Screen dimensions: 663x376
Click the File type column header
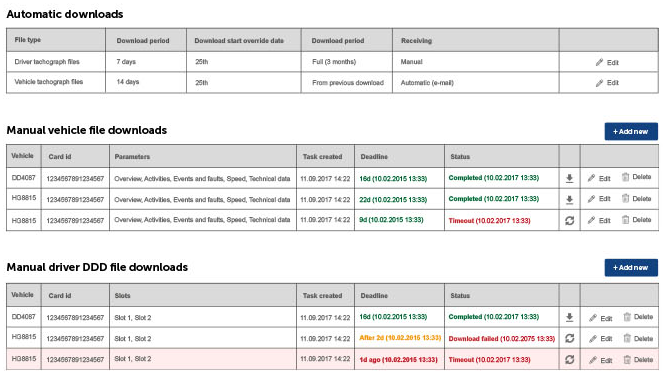[x=28, y=40]
